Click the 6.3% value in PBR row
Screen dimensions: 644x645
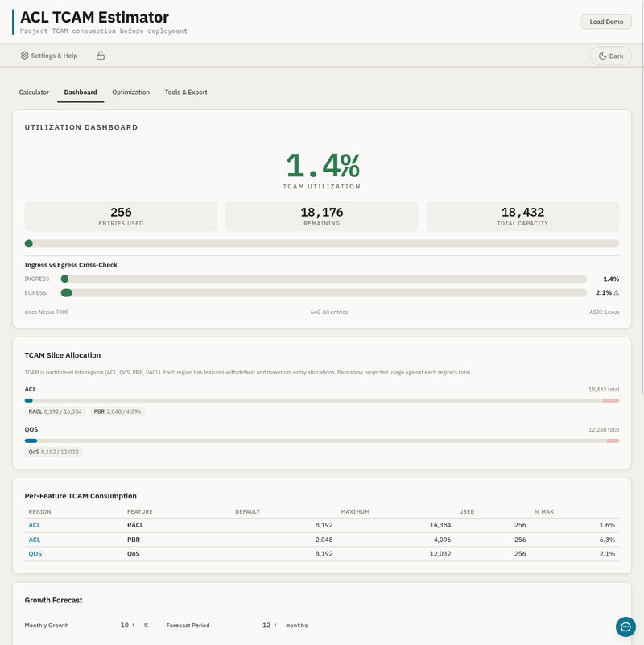click(608, 540)
